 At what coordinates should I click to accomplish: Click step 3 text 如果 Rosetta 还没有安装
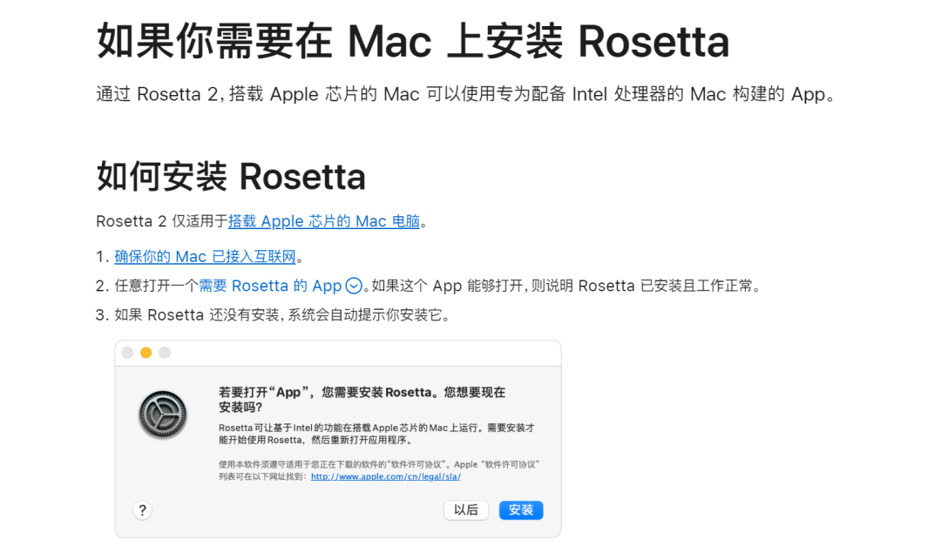pyautogui.click(x=282, y=314)
